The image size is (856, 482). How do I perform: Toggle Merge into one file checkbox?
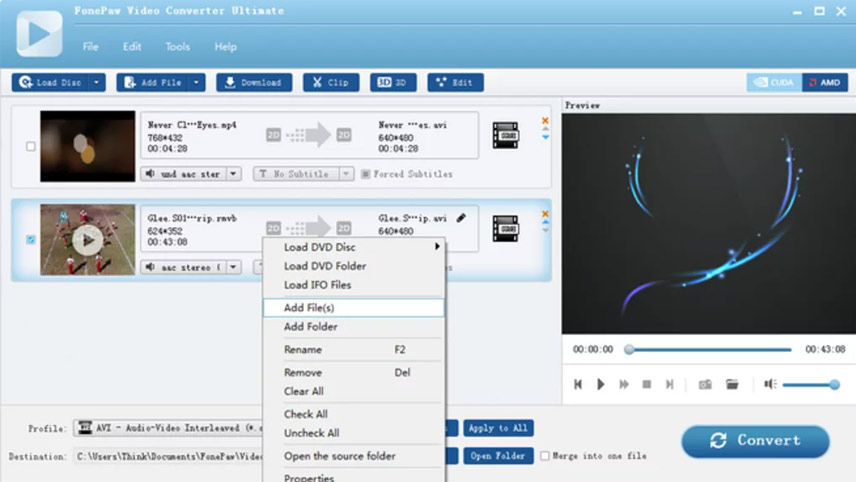pyautogui.click(x=545, y=456)
